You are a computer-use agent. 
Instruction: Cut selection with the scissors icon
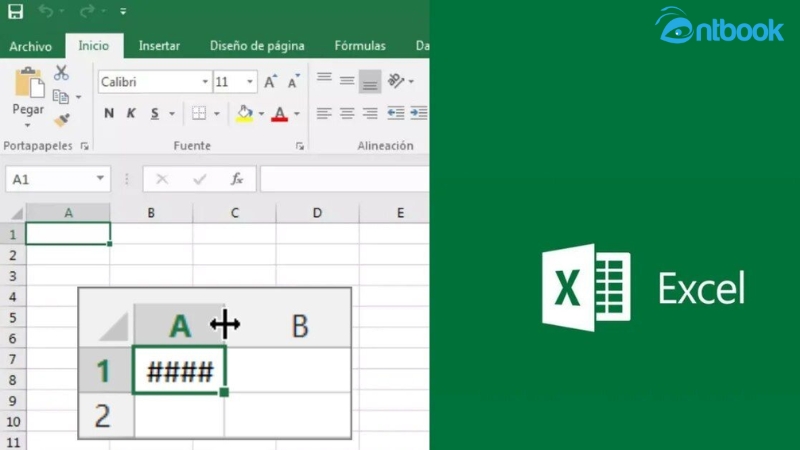pyautogui.click(x=61, y=73)
